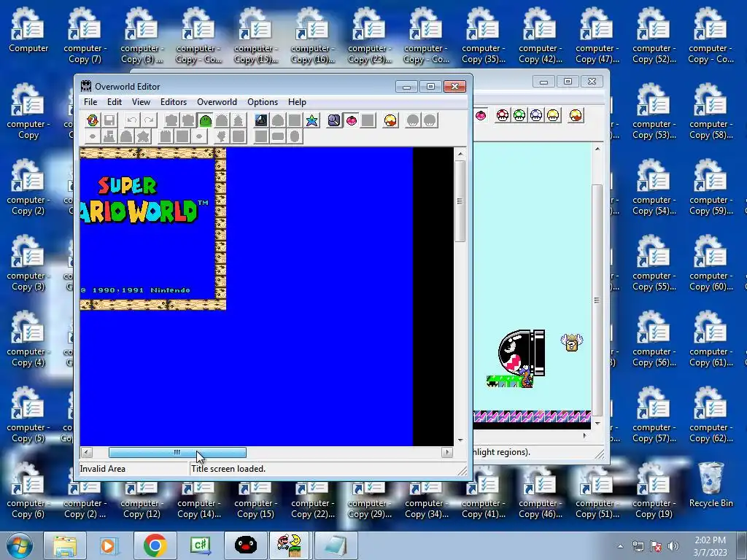This screenshot has width=747, height=560.
Task: Select the "Computer" desktop shortcut
Action: point(28,30)
